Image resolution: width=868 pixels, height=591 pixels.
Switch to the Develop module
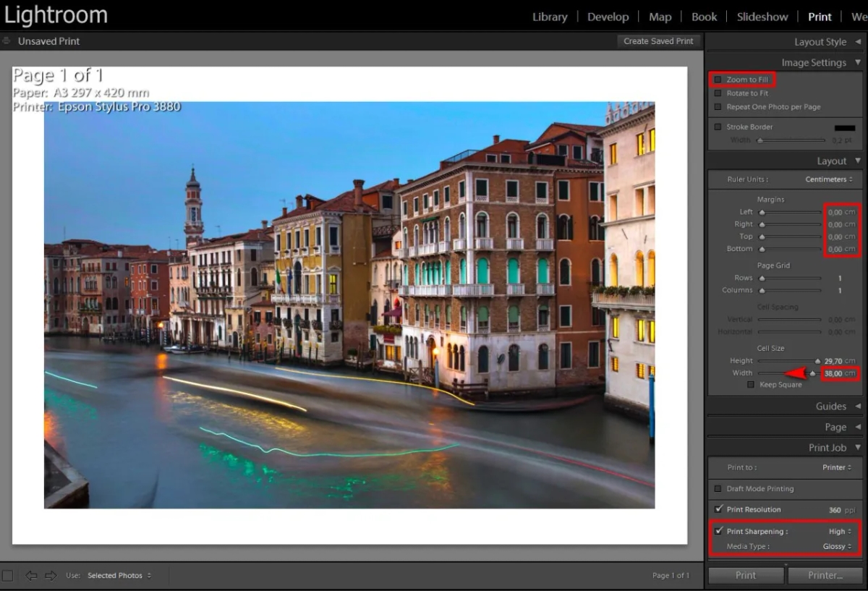click(x=608, y=17)
